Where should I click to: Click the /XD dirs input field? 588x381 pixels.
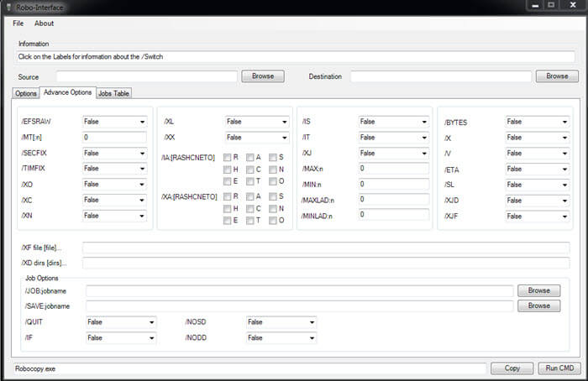point(326,263)
